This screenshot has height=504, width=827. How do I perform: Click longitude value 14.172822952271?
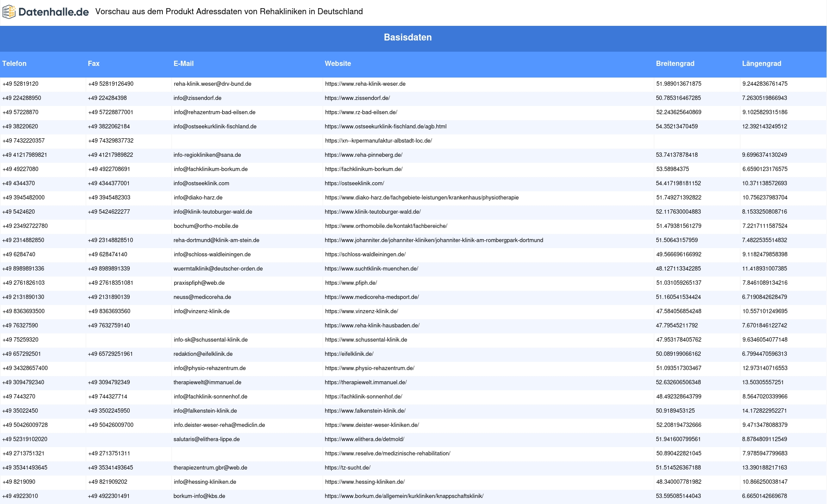click(765, 411)
